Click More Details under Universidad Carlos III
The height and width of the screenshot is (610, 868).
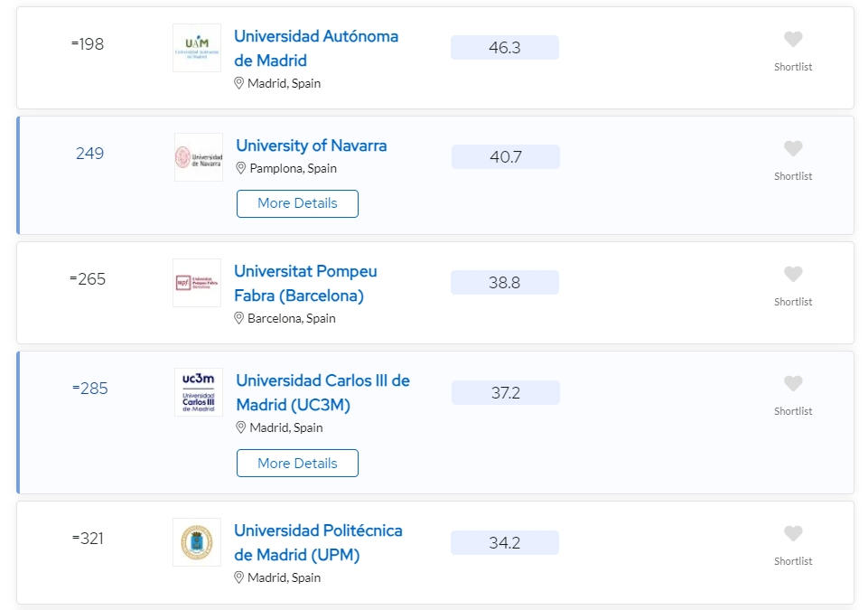tap(297, 464)
